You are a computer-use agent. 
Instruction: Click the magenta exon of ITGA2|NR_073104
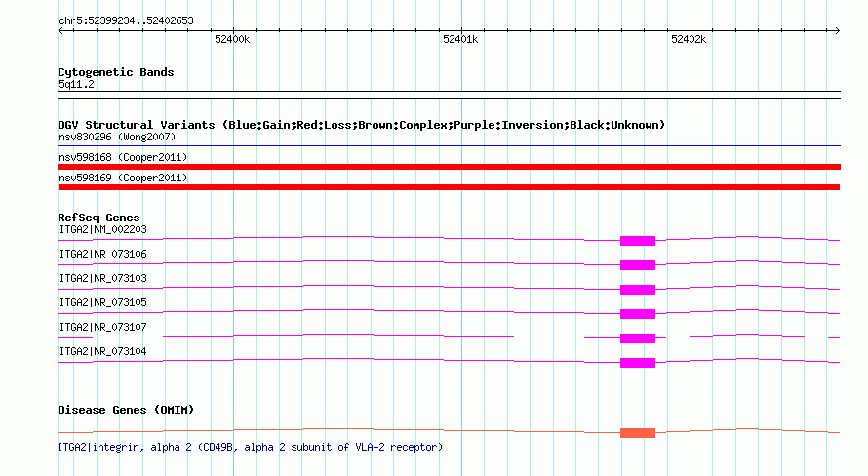638,363
